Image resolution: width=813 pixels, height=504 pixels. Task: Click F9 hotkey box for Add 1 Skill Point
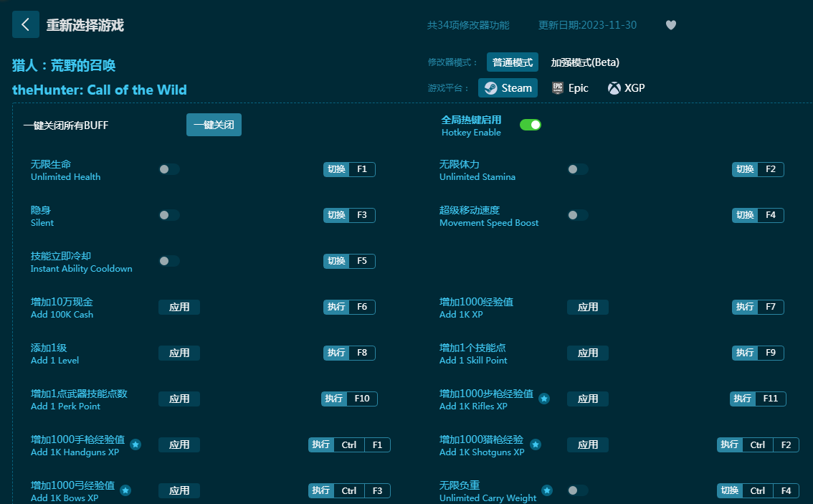771,353
